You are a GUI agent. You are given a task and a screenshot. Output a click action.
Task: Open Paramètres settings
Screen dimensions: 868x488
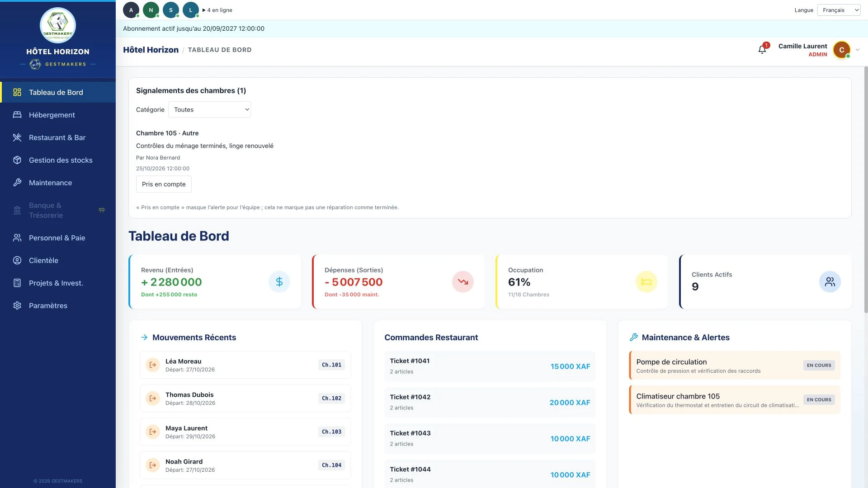click(58, 305)
